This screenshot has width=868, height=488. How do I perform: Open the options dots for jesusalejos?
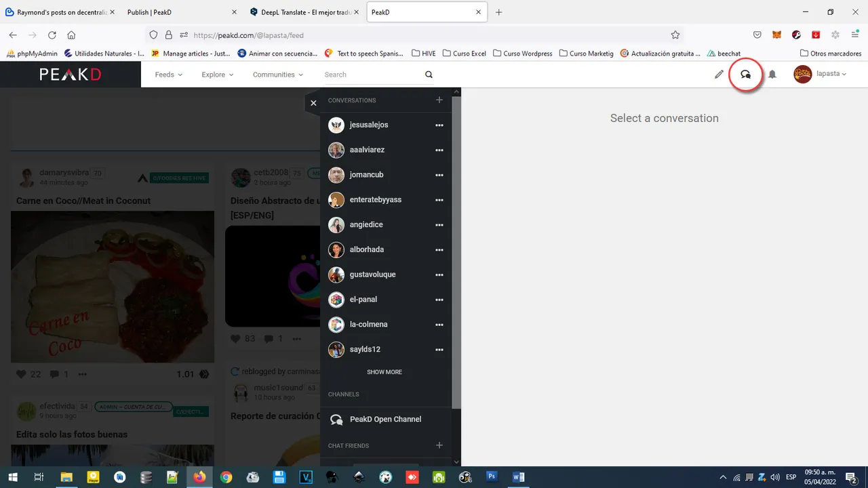[439, 125]
